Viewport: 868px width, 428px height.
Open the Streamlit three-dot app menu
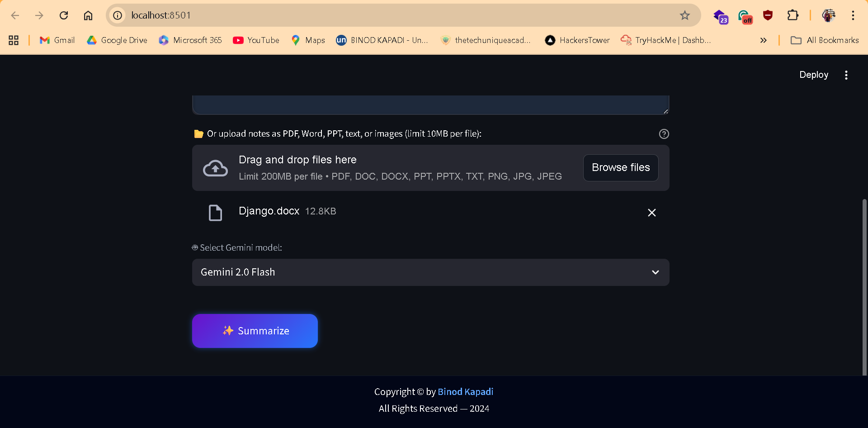(x=847, y=75)
